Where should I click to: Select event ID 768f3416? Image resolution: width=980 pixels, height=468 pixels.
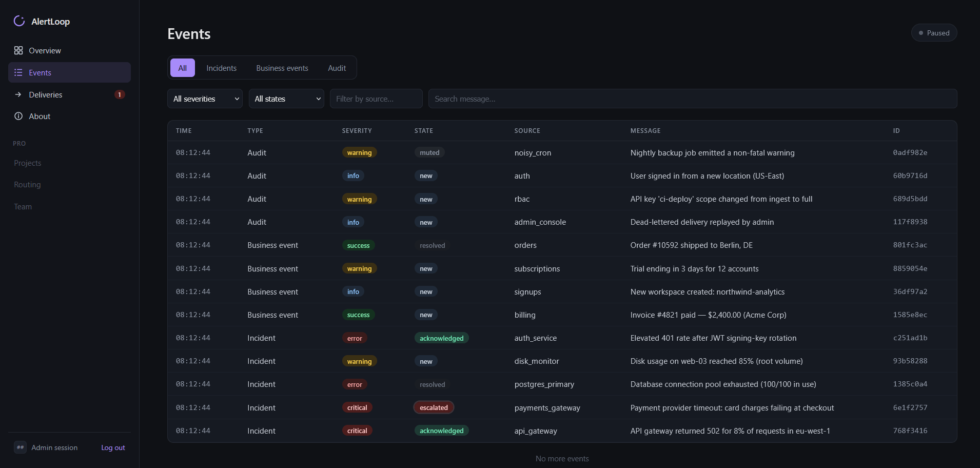(x=910, y=431)
